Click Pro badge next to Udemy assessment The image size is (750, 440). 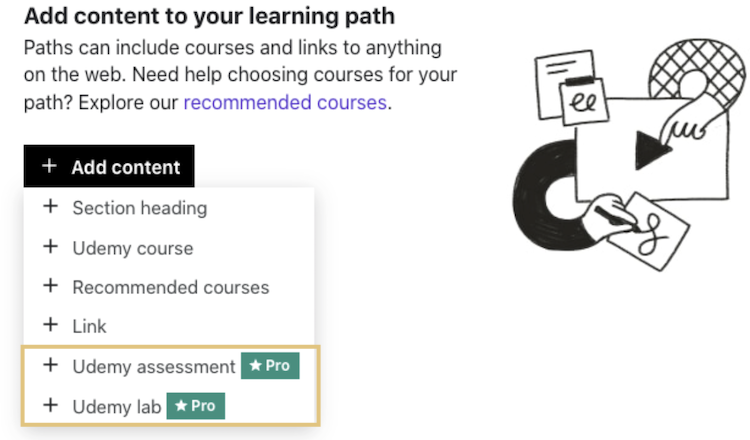tap(270, 366)
